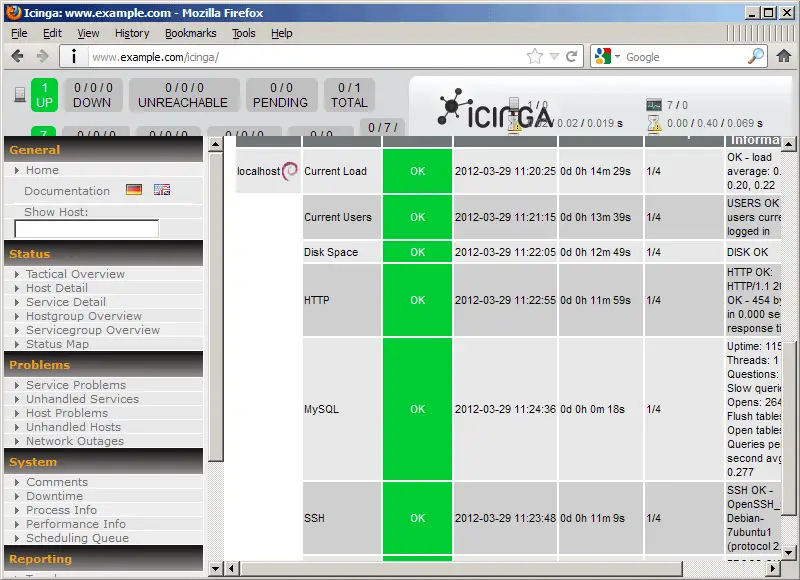Open Unhandled Hosts

pos(73,426)
